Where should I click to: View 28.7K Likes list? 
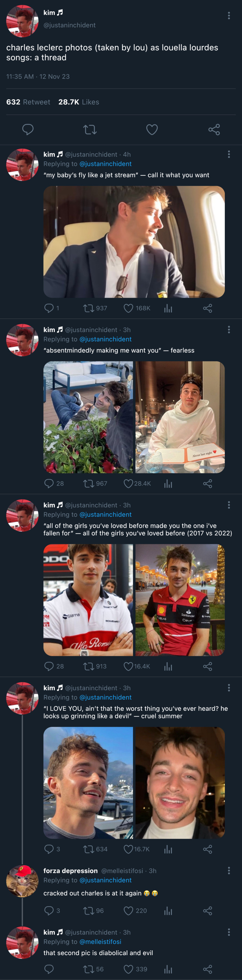[x=79, y=102]
